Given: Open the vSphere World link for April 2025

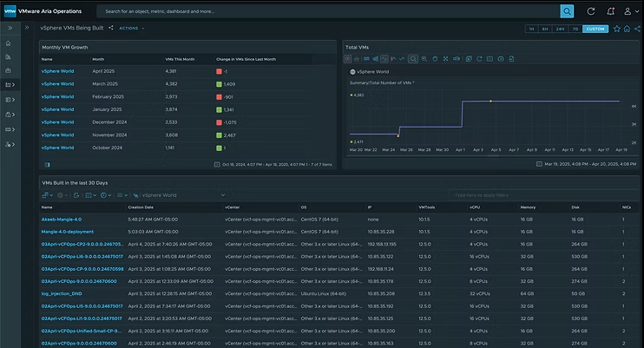Looking at the screenshot, I should pos(57,71).
